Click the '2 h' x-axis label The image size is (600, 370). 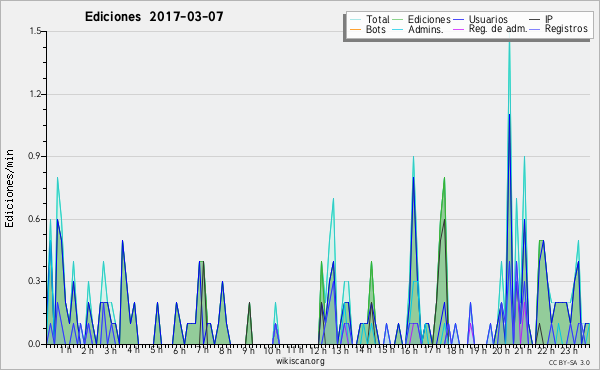pos(88,350)
